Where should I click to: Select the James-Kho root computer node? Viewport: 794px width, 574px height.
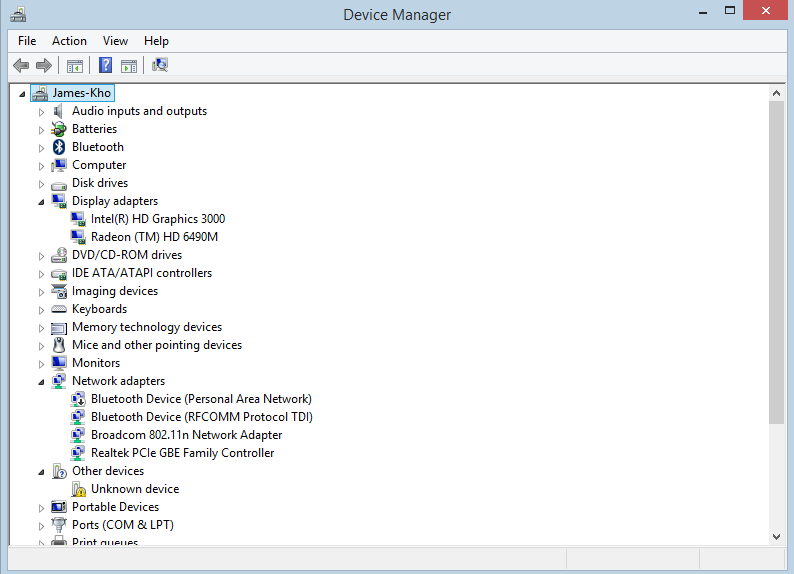[x=82, y=93]
